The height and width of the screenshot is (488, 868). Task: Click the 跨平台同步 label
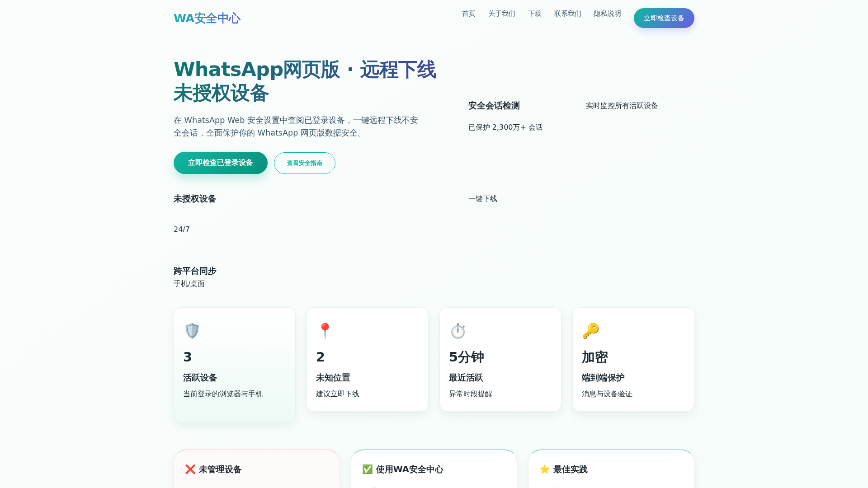click(195, 271)
